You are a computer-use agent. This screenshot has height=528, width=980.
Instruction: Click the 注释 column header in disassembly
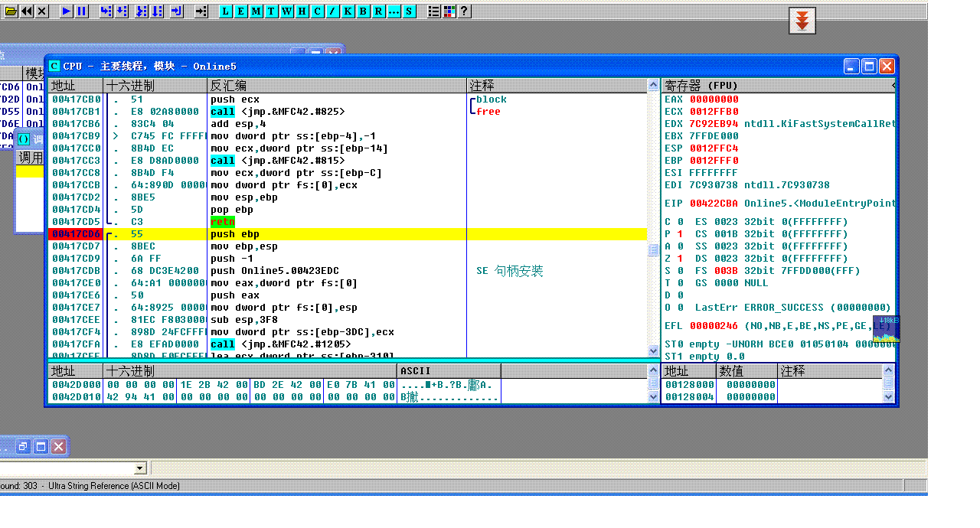coord(557,86)
